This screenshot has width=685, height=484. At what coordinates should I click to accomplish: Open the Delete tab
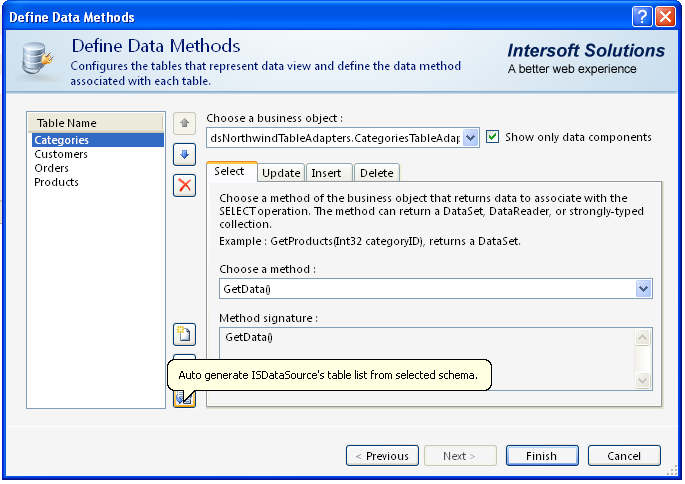(377, 173)
